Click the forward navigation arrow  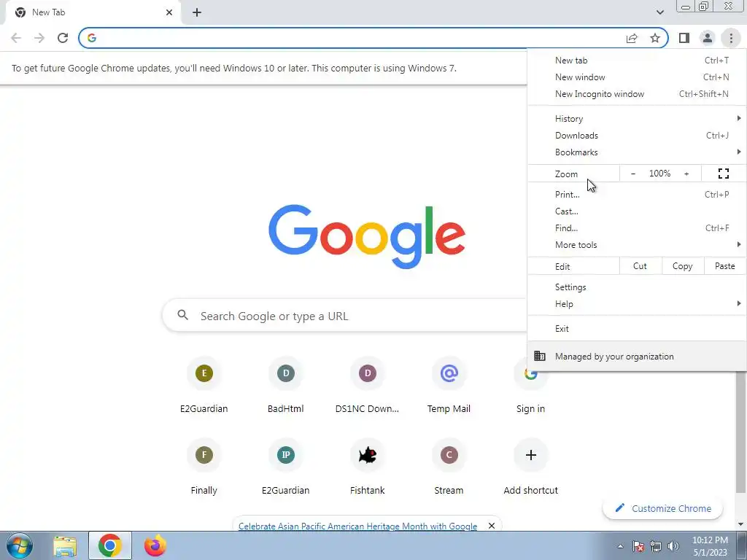click(39, 38)
